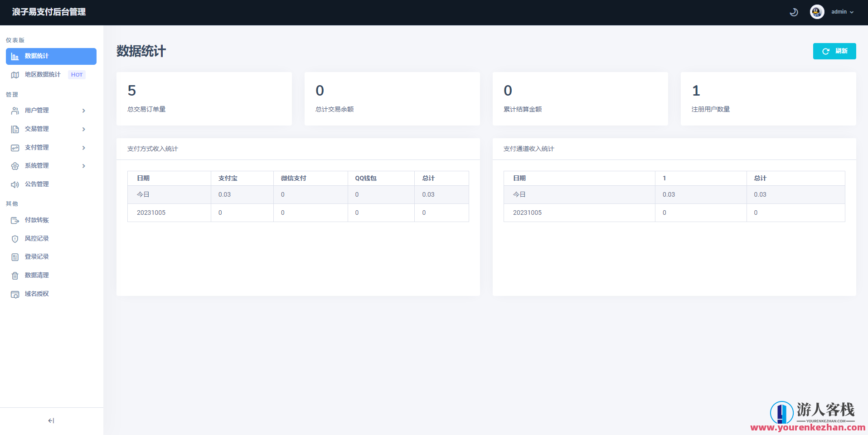This screenshot has width=868, height=435.
Task: Open the admin account dropdown
Action: click(842, 12)
